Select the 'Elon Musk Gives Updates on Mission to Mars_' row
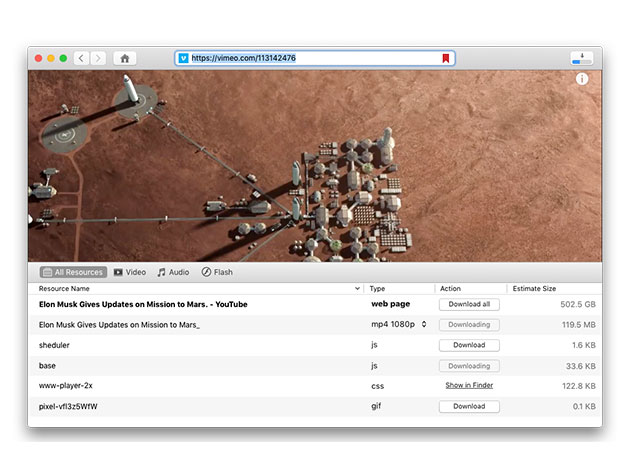This screenshot has width=630, height=473. (x=315, y=325)
